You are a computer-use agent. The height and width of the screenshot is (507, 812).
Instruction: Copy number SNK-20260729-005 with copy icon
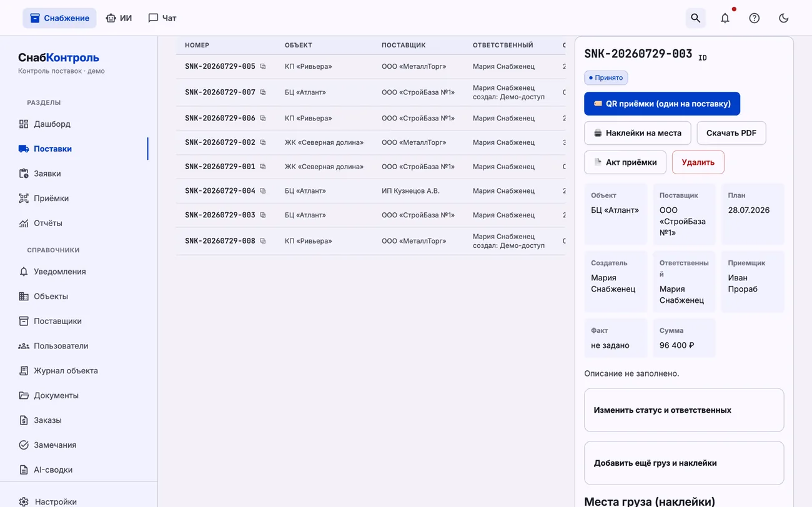click(x=263, y=66)
